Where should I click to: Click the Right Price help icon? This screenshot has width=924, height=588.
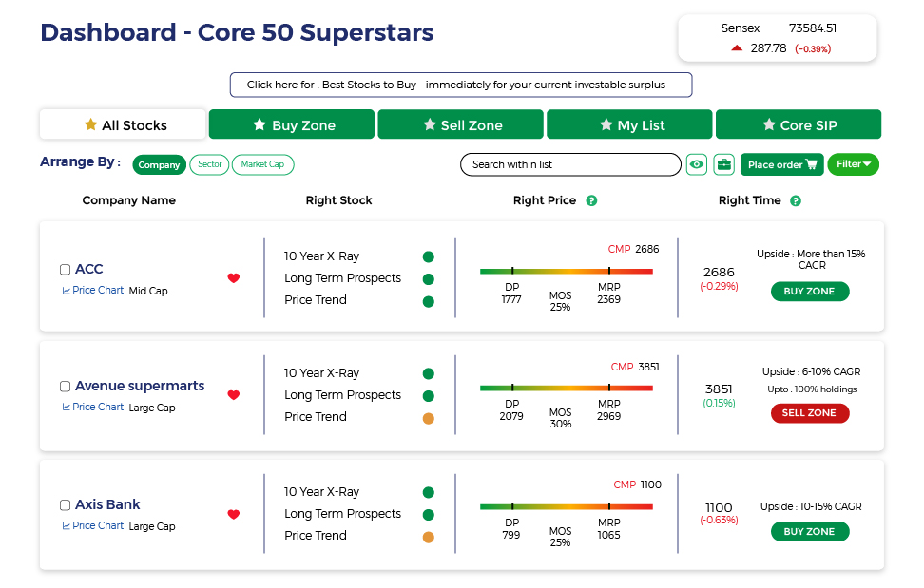pos(591,201)
